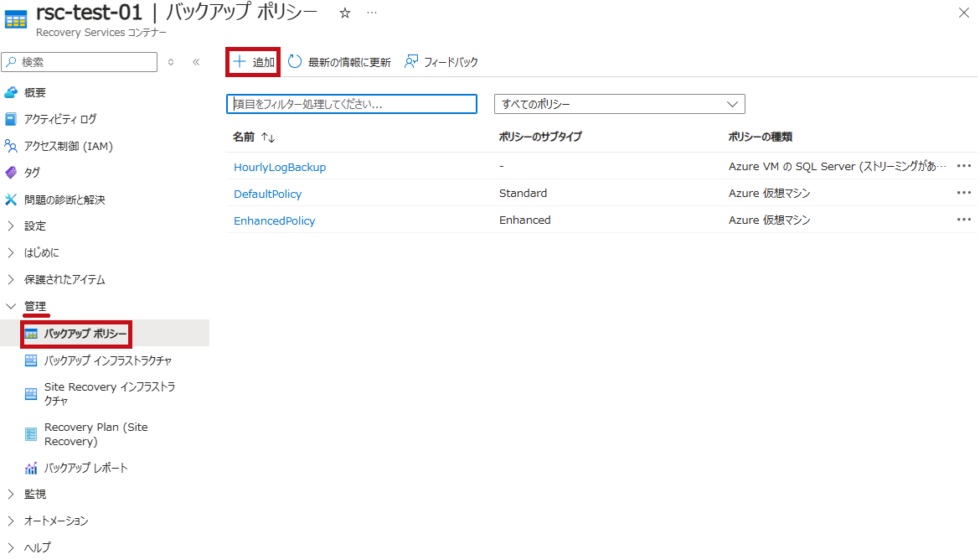Click the expand/collapse all sidebar arrows icon

[171, 62]
